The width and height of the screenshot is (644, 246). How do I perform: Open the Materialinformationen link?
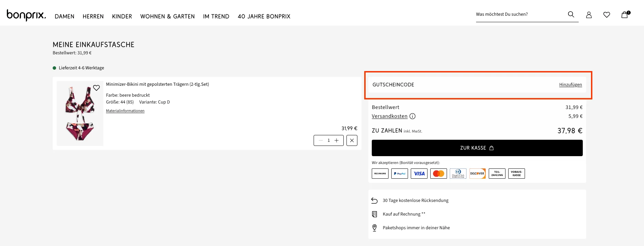coord(125,111)
